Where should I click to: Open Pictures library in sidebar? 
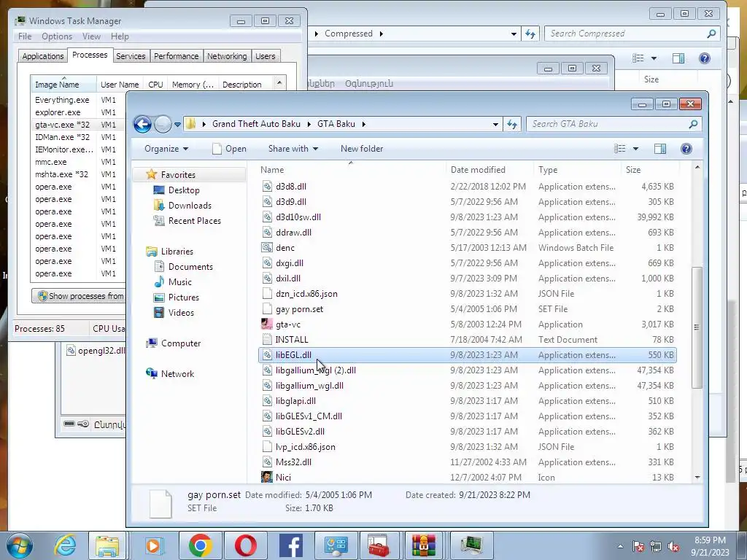coord(183,297)
